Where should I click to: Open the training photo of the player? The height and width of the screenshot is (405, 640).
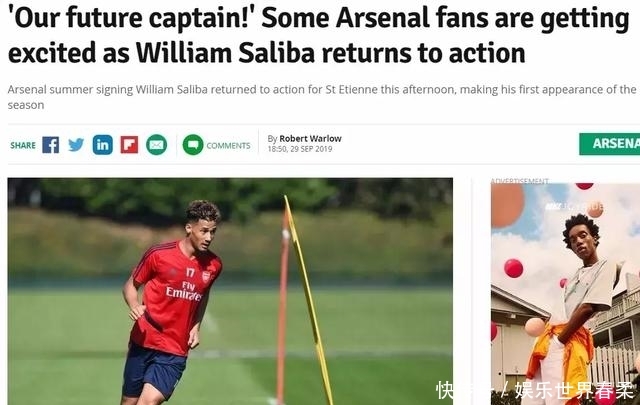pos(230,292)
